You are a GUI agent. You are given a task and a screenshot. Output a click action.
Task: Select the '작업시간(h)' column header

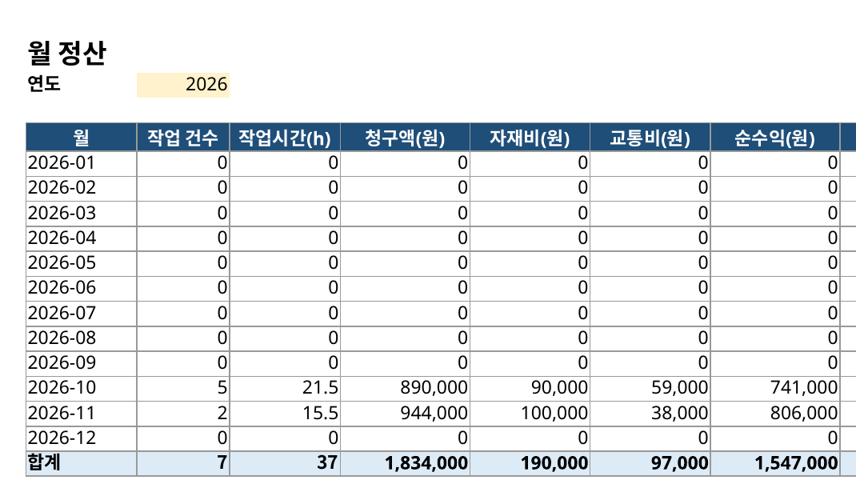285,137
